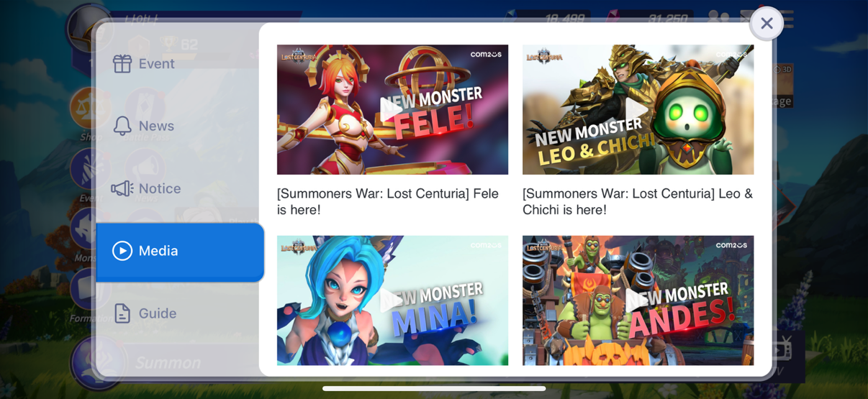Select the Notice tab

tap(180, 188)
